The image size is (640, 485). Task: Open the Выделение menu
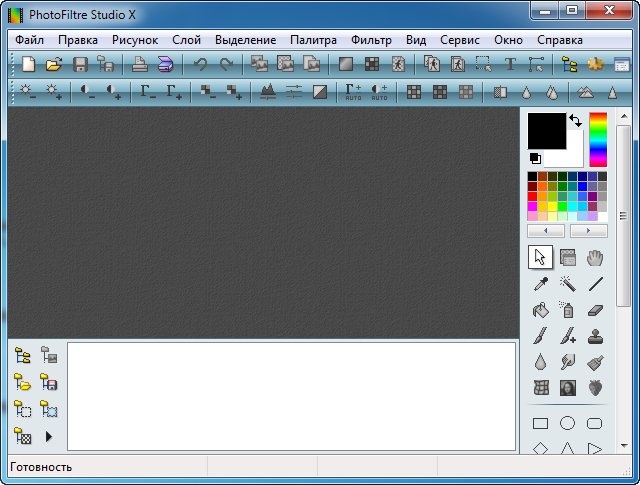pyautogui.click(x=245, y=40)
